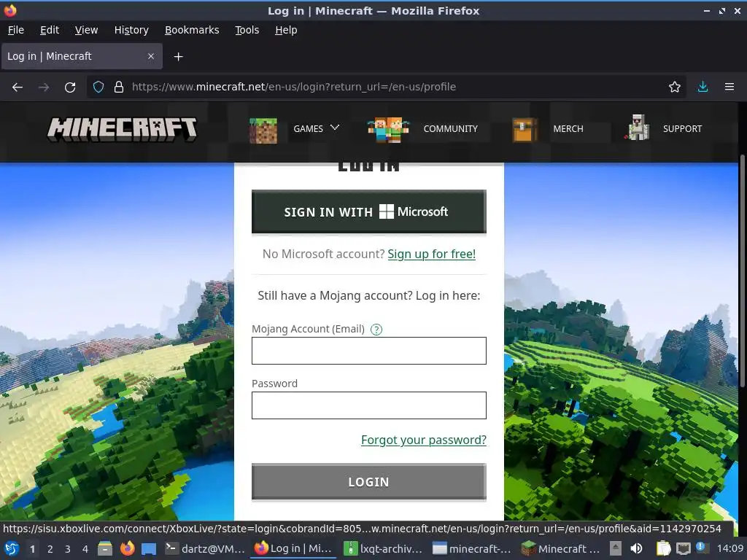The height and width of the screenshot is (560, 747).
Task: Launch the file manager from the panel
Action: 105,548
